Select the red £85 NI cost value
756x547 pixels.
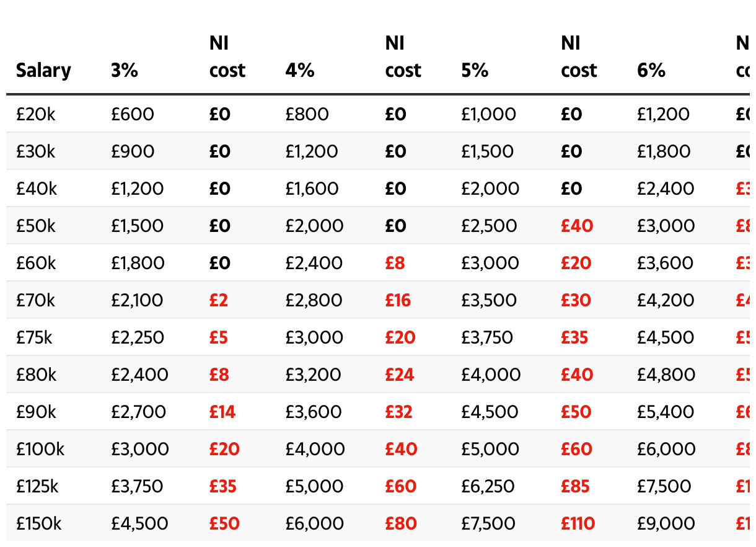point(576,486)
